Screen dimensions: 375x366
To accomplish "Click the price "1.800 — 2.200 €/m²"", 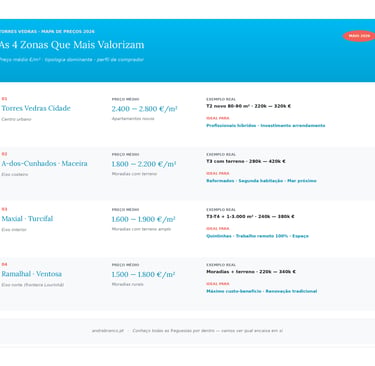I will 144,164.
